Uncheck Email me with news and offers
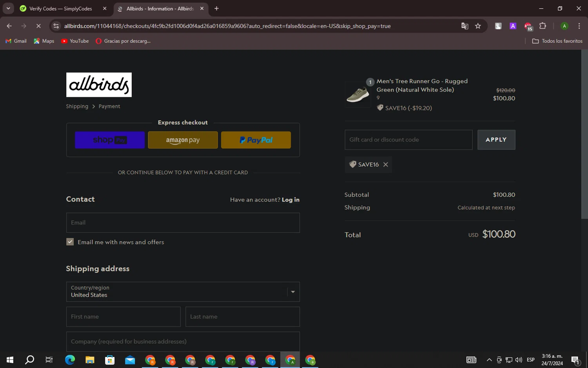 (x=70, y=242)
